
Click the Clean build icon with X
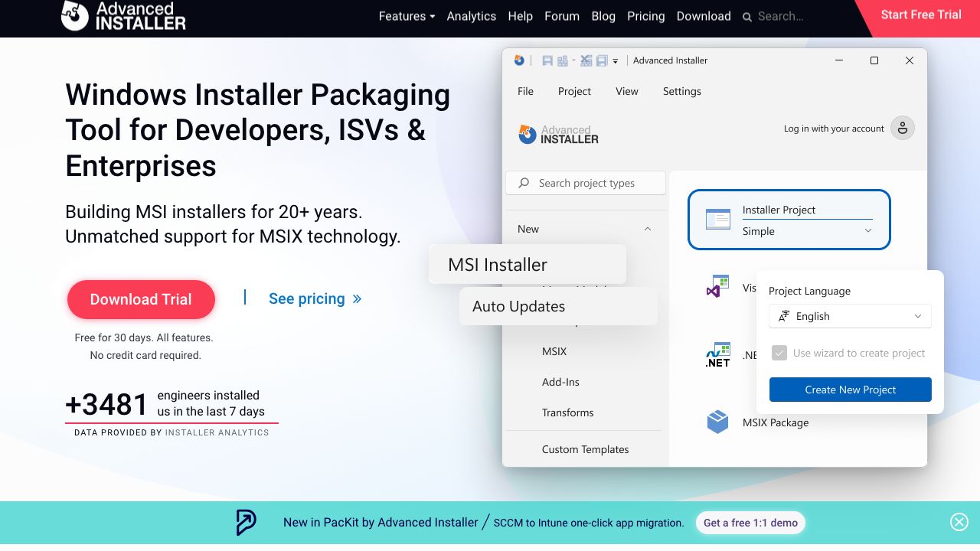[x=586, y=60]
